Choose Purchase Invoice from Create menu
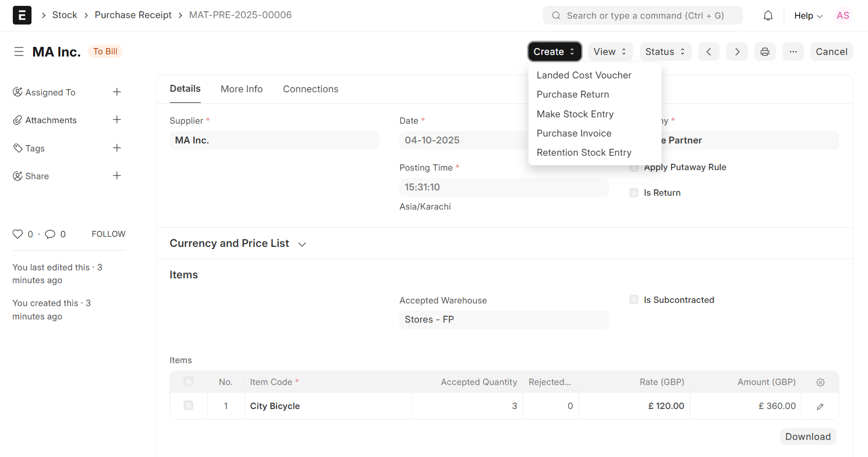Image resolution: width=868 pixels, height=457 pixels. tap(574, 133)
